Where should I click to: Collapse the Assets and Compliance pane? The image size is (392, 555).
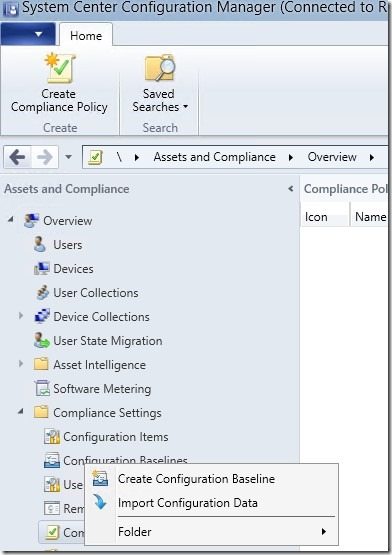(x=291, y=189)
